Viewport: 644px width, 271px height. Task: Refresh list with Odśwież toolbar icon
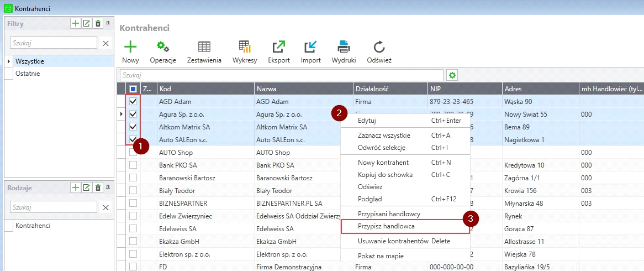coord(379,47)
